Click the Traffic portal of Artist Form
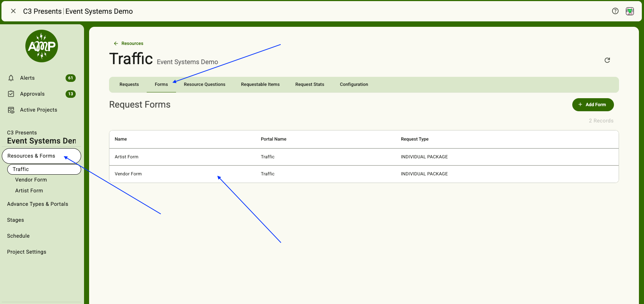This screenshot has width=644, height=304. pyautogui.click(x=268, y=157)
